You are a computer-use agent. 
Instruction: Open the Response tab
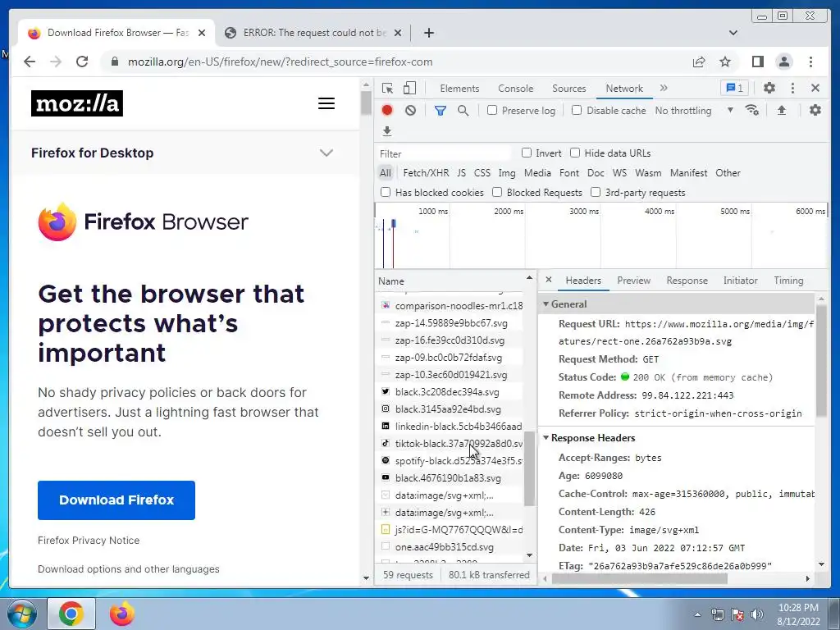coord(687,281)
